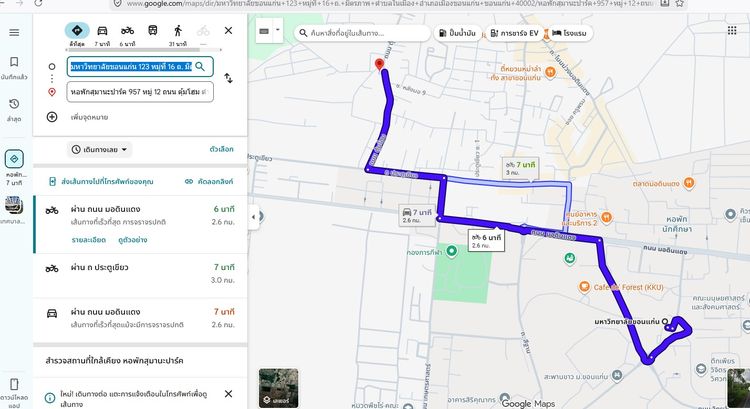Bookmark this page with star icon
Screen dimensions: 750x409
pos(680,3)
